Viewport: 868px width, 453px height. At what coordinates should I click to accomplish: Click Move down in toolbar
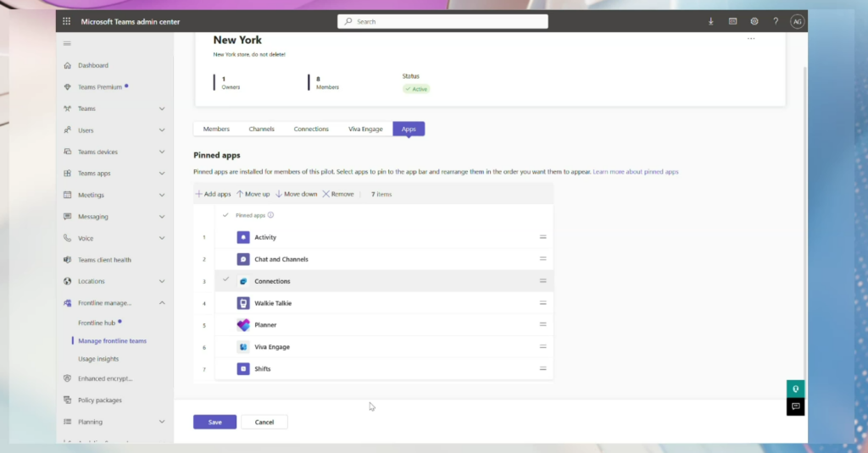(x=296, y=194)
